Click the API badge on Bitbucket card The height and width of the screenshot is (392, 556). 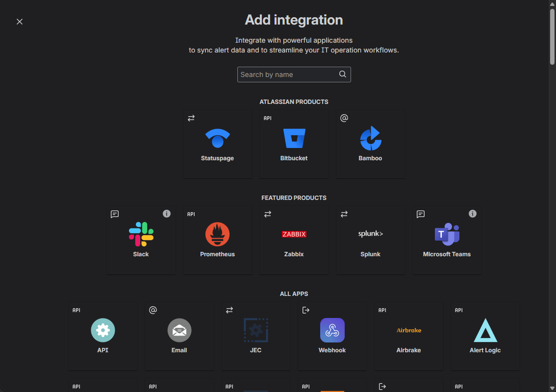pos(268,118)
